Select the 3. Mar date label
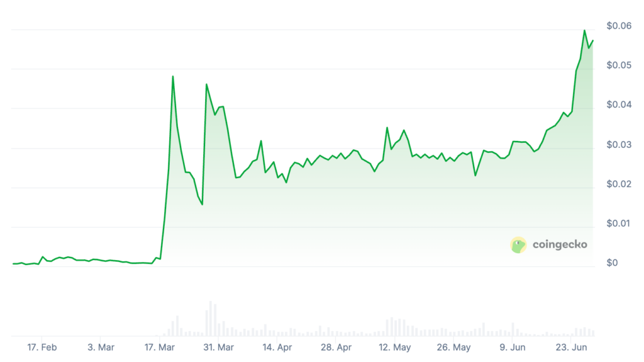The width and height of the screenshot is (644, 362). (x=101, y=348)
